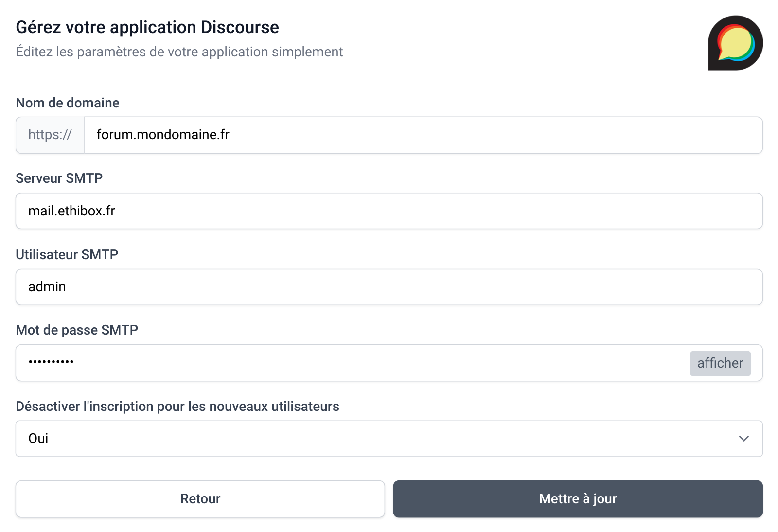Submit with the Mettre à jour button

tap(578, 499)
